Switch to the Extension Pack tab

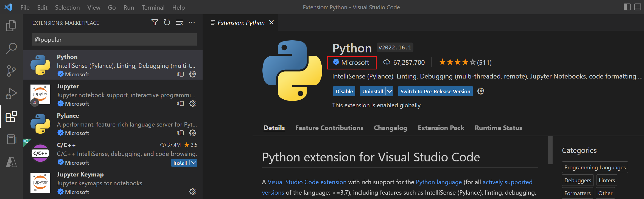(x=441, y=128)
